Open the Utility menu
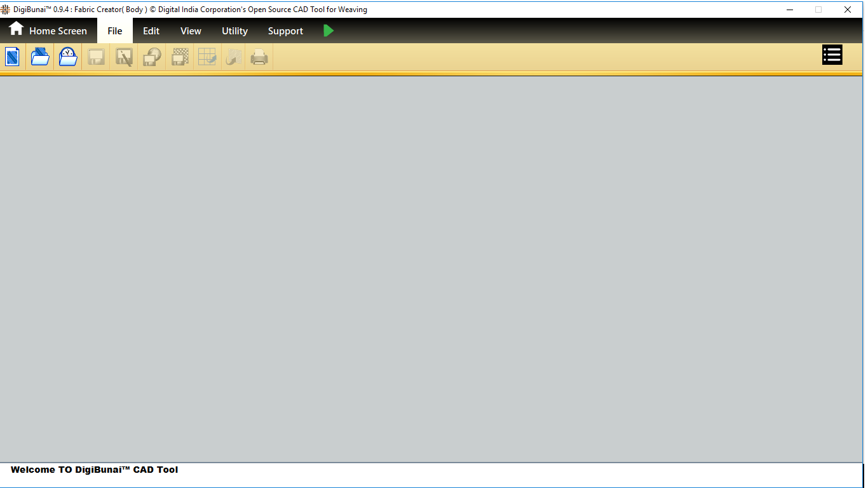The image size is (868, 488). [234, 30]
